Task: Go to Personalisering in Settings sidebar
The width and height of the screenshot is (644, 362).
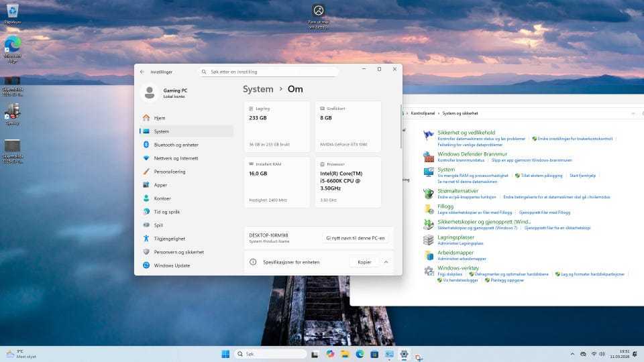Action: [169, 172]
